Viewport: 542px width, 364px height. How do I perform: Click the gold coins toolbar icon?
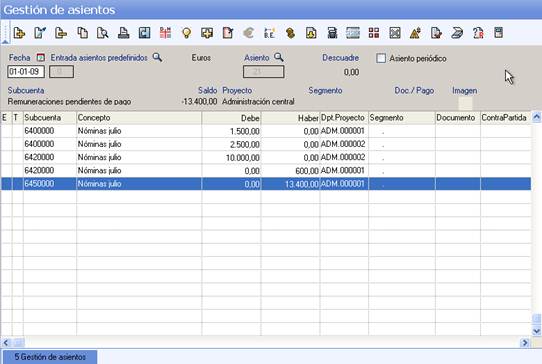tap(290, 33)
